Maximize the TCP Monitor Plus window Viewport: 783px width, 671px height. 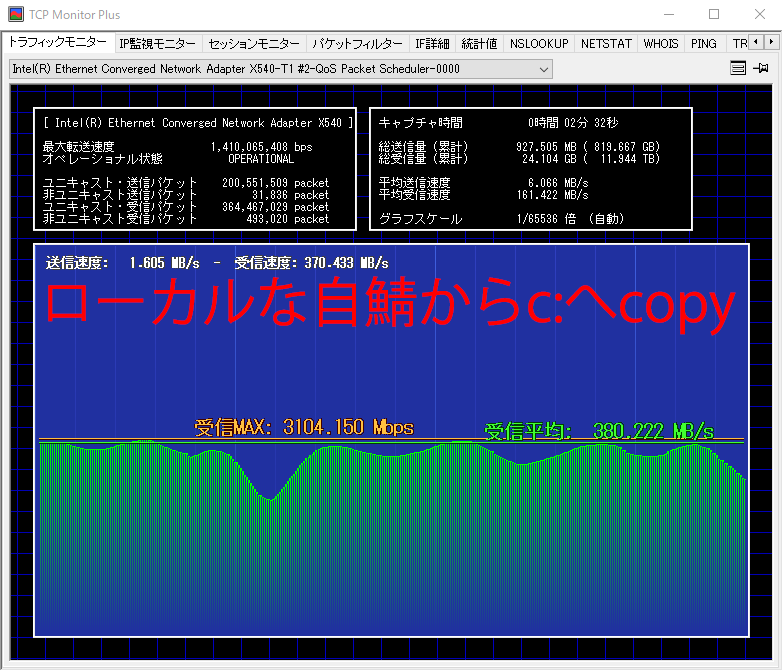[714, 15]
